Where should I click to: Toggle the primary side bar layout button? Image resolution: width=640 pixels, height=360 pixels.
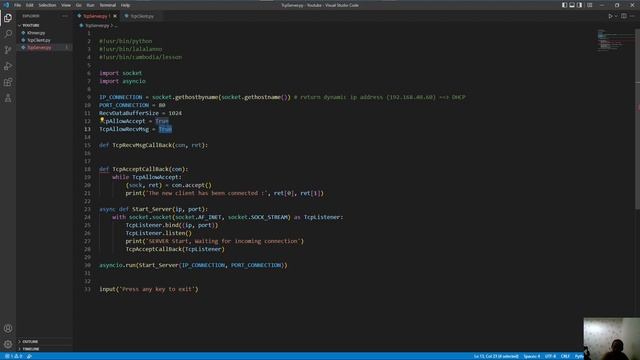[564, 5]
